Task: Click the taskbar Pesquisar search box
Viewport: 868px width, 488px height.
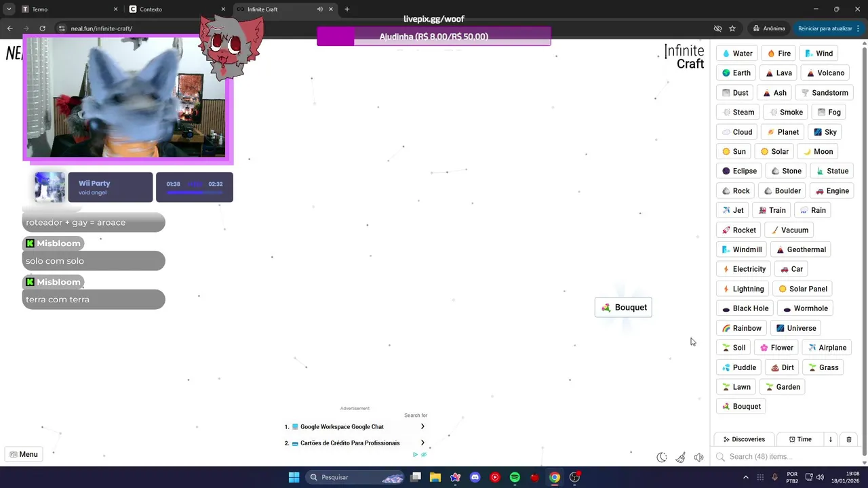Action: (x=356, y=477)
